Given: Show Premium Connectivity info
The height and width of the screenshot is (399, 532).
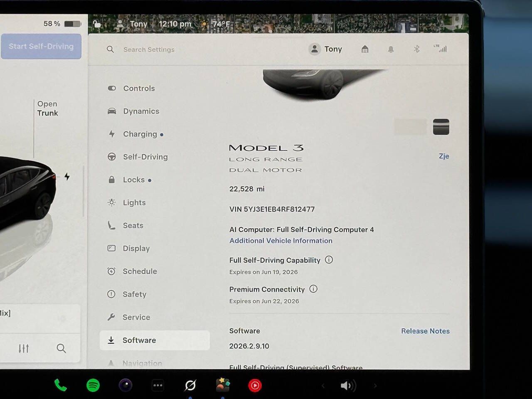Looking at the screenshot, I should coord(313,289).
